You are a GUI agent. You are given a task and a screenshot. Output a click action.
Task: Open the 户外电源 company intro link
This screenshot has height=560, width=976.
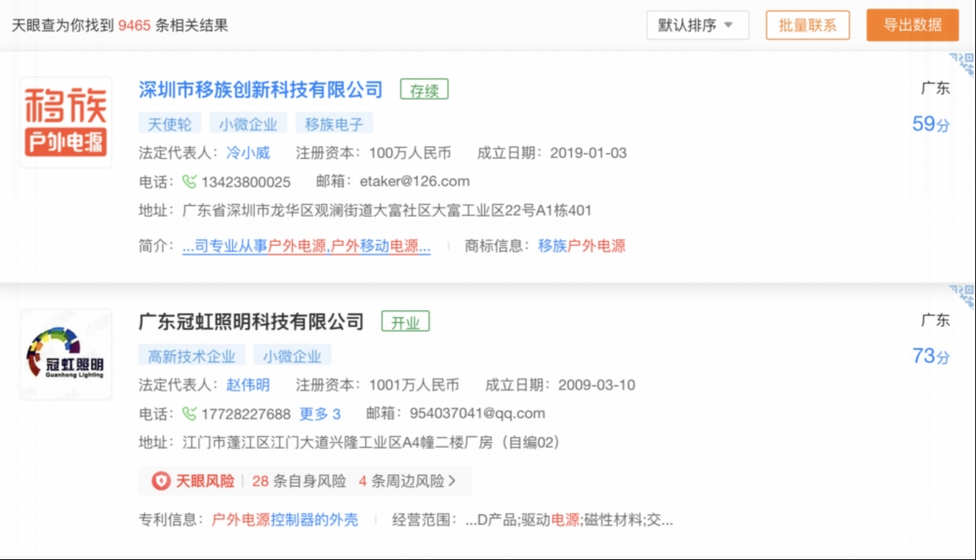tap(306, 246)
